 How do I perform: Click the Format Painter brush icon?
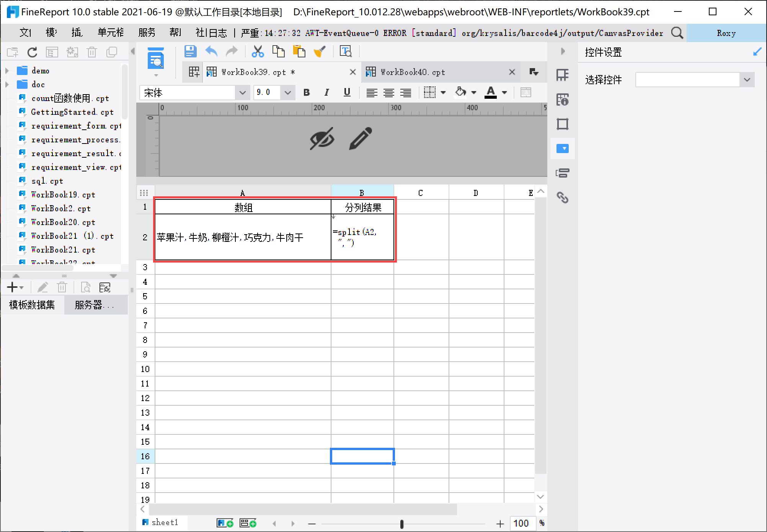[320, 51]
